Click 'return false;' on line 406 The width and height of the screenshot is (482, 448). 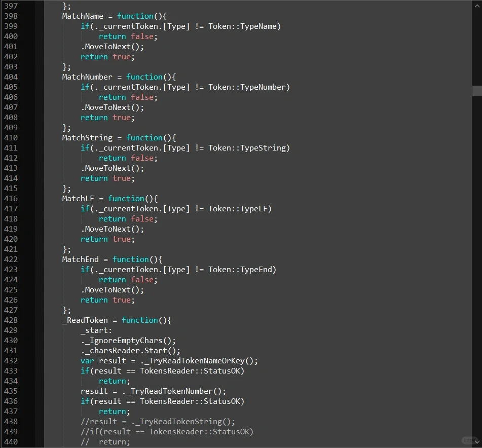(128, 97)
